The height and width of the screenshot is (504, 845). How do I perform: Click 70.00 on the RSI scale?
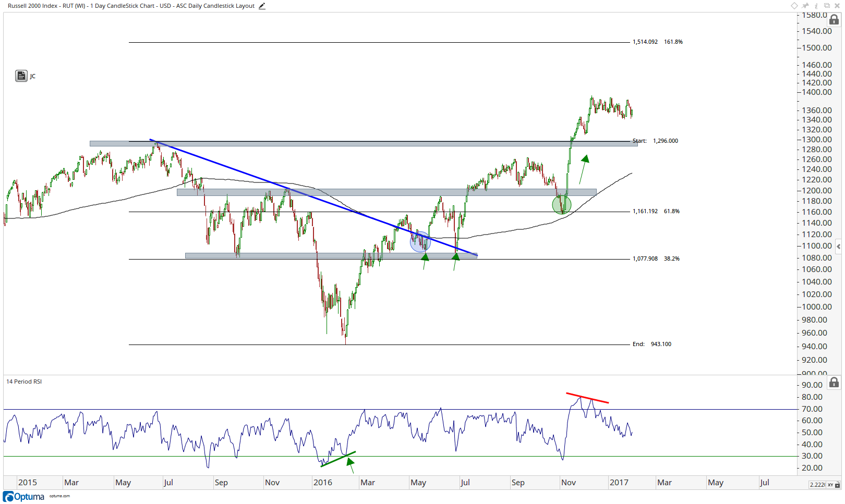[813, 409]
